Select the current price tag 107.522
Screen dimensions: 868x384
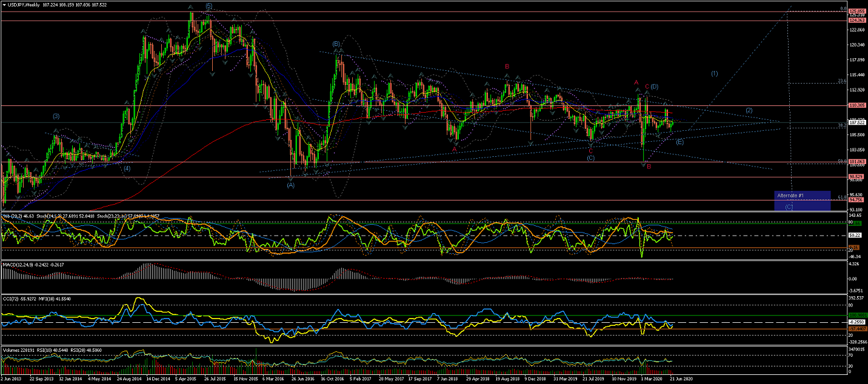[856, 122]
